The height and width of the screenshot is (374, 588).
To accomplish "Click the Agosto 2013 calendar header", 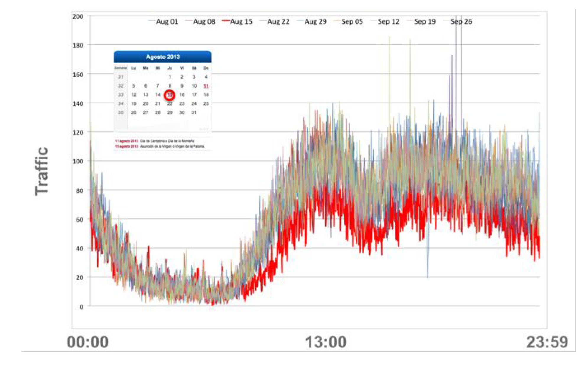I will [x=163, y=57].
